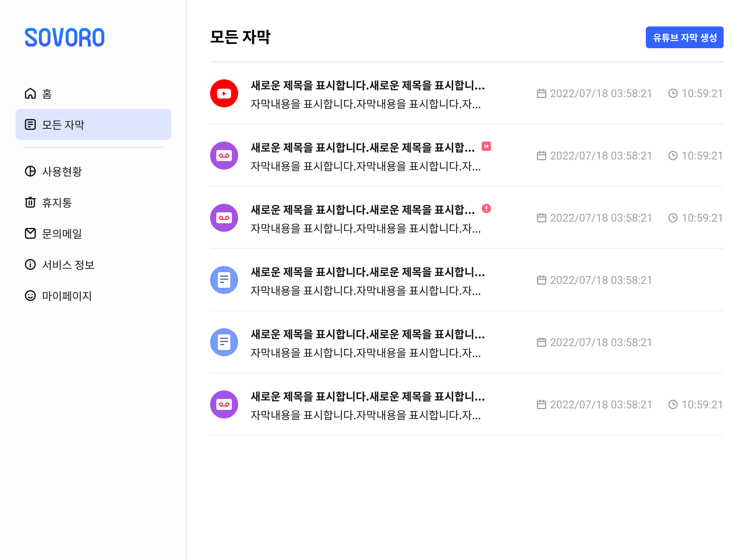Click the 휴지통 trash can icon
The height and width of the screenshot is (560, 747).
pyautogui.click(x=30, y=203)
